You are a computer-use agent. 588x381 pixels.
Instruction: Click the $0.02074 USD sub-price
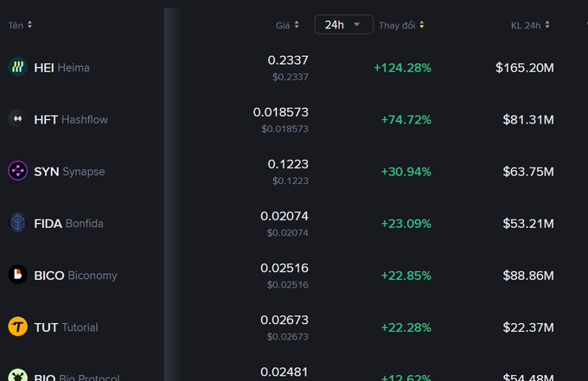click(288, 232)
